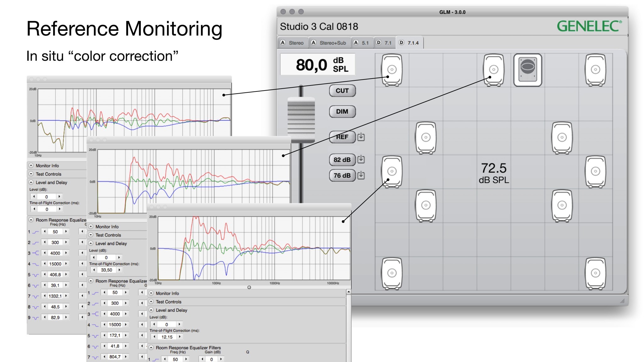
Task: Click the circular splitter handle below front graph
Action: tap(249, 287)
